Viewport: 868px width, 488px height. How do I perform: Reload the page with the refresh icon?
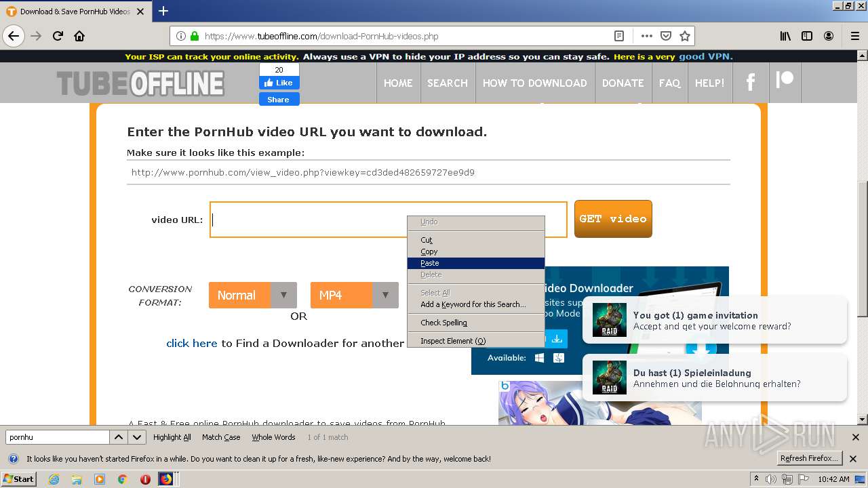click(58, 36)
